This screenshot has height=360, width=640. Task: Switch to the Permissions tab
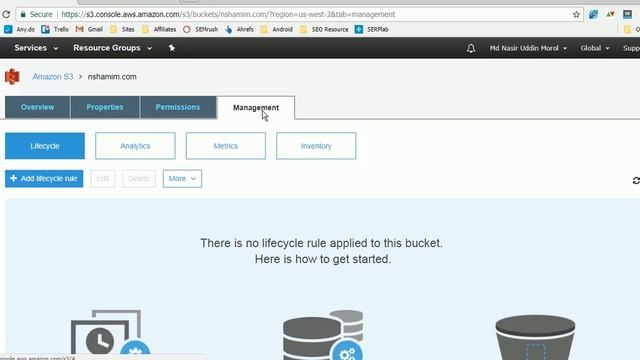[x=178, y=107]
